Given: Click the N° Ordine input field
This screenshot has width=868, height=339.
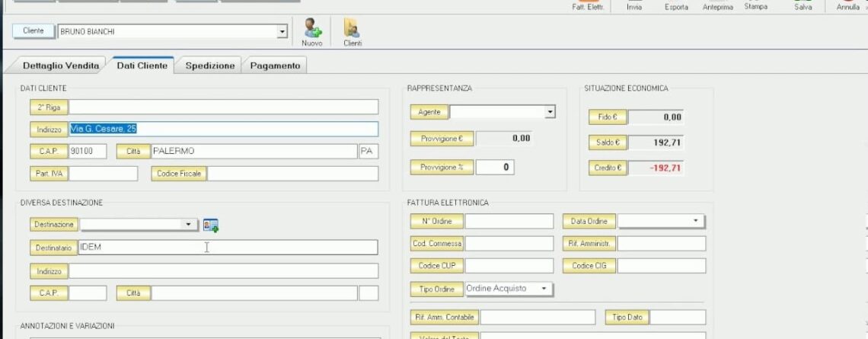Looking at the screenshot, I should point(509,221).
